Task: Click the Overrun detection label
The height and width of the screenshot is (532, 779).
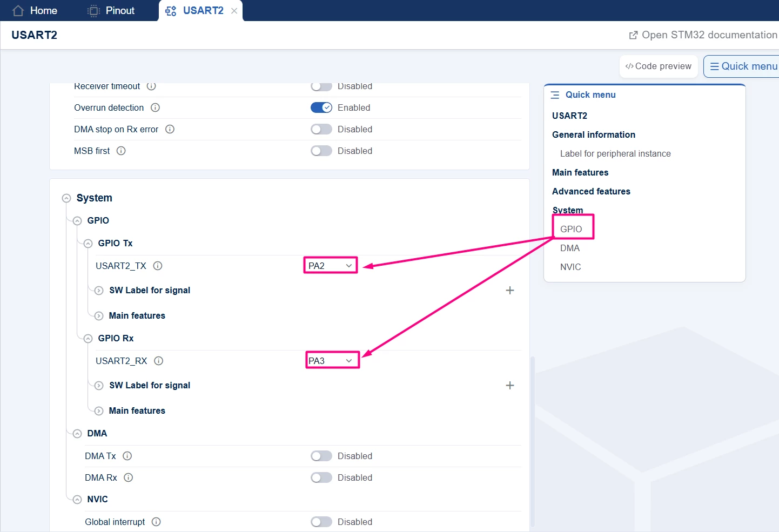Action: click(109, 107)
